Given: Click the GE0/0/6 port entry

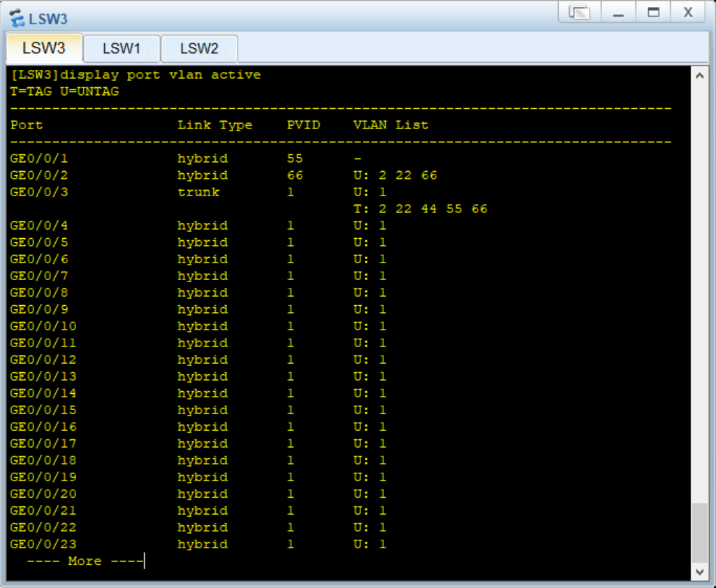Looking at the screenshot, I should (39, 259).
